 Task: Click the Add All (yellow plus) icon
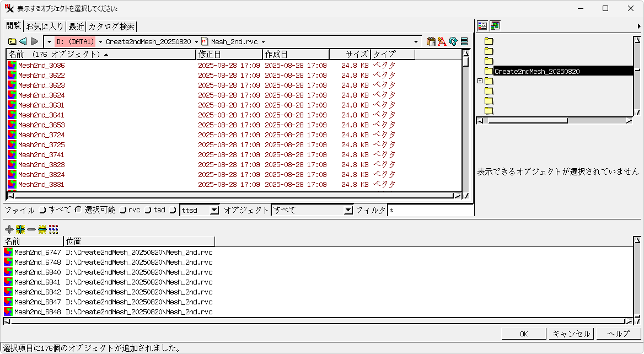click(x=20, y=229)
